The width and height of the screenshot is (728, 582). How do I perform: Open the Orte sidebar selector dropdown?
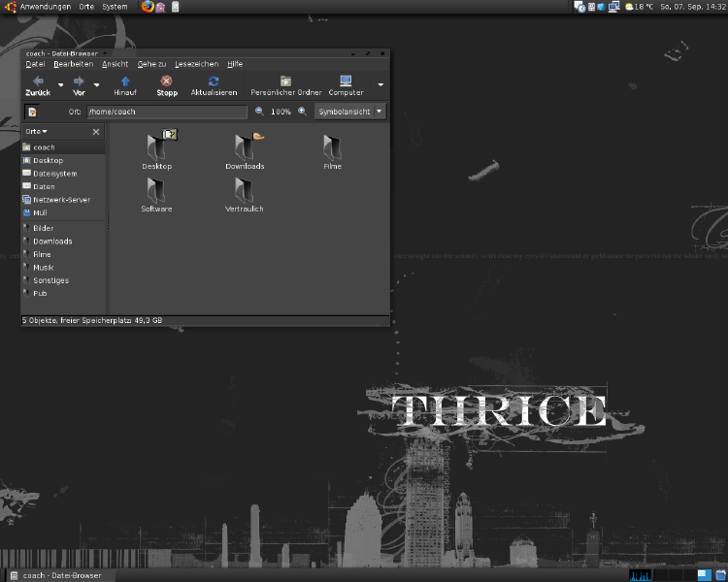36,131
